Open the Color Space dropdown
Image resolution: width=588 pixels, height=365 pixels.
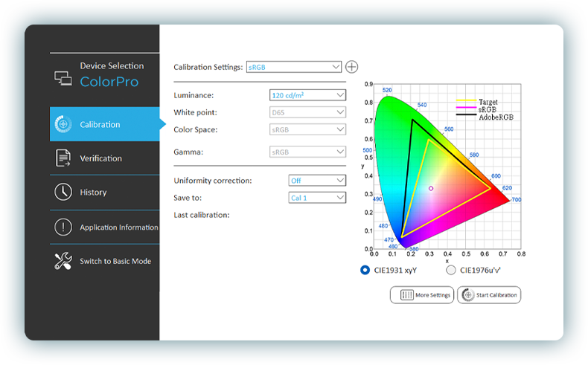click(x=307, y=129)
